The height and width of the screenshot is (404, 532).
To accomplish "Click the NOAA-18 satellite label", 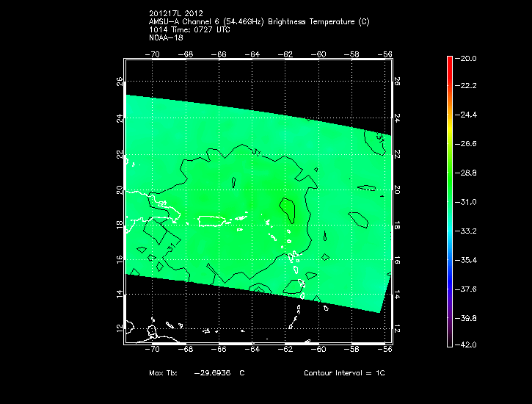I will [x=166, y=38].
